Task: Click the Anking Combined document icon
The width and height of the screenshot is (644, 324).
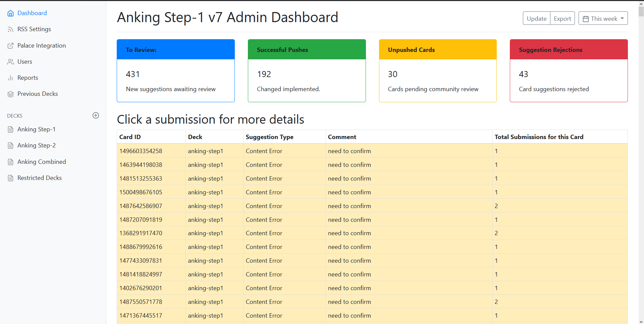Action: click(x=11, y=162)
